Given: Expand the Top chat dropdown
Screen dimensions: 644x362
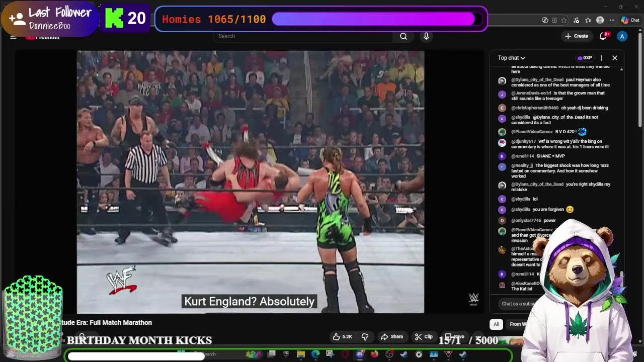Looking at the screenshot, I should 512,58.
